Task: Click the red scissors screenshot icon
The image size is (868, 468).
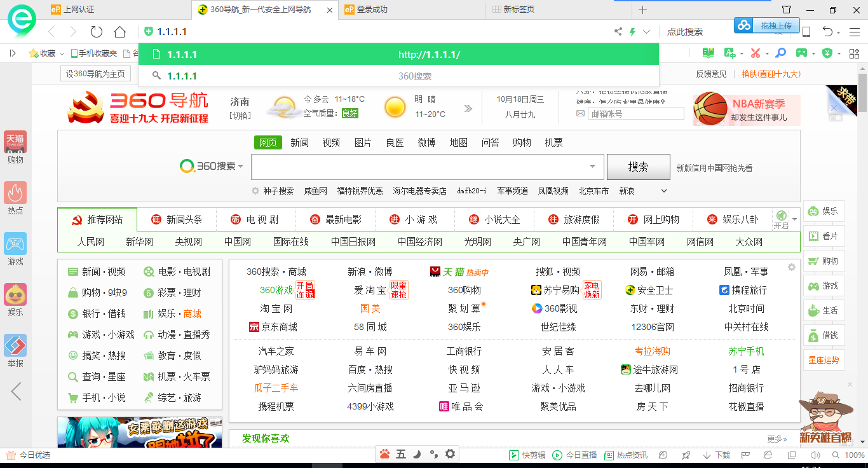Action: click(x=756, y=53)
